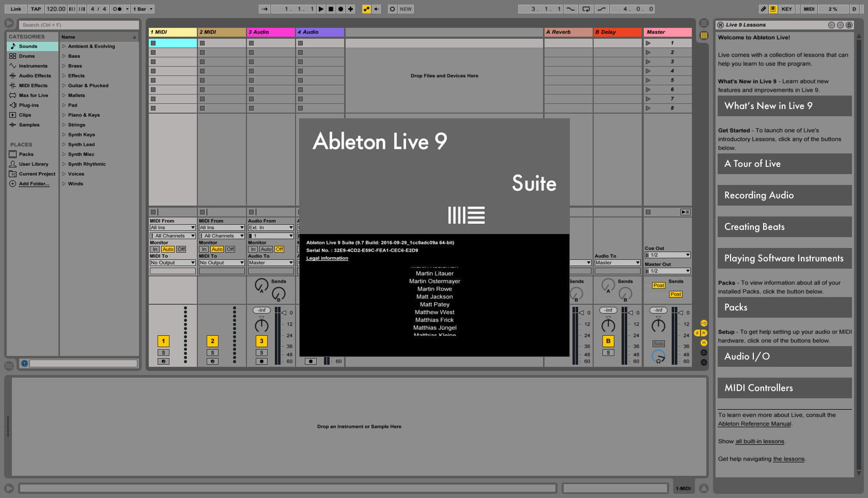Switch on Key Map Mode (KEY)
The image size is (868, 498).
[x=786, y=9]
